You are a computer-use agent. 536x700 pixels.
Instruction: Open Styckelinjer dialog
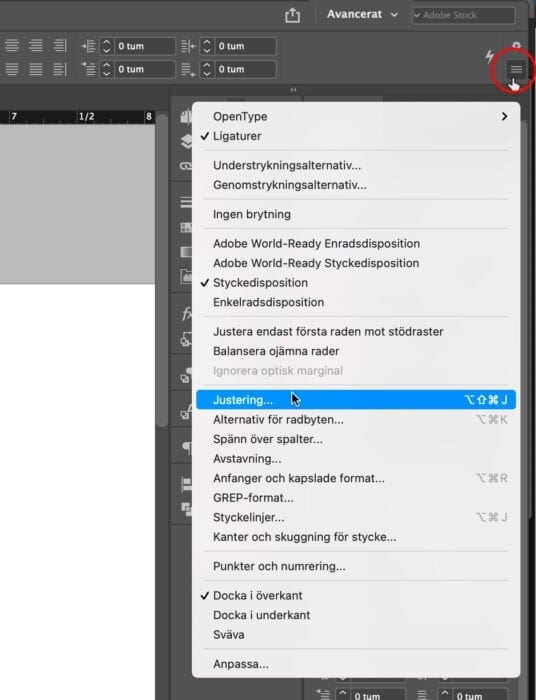[356, 517]
